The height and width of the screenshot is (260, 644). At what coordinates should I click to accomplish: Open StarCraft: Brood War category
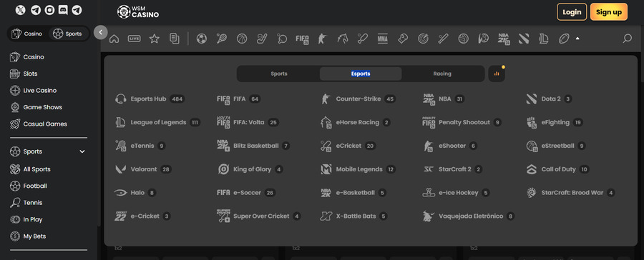[570, 192]
